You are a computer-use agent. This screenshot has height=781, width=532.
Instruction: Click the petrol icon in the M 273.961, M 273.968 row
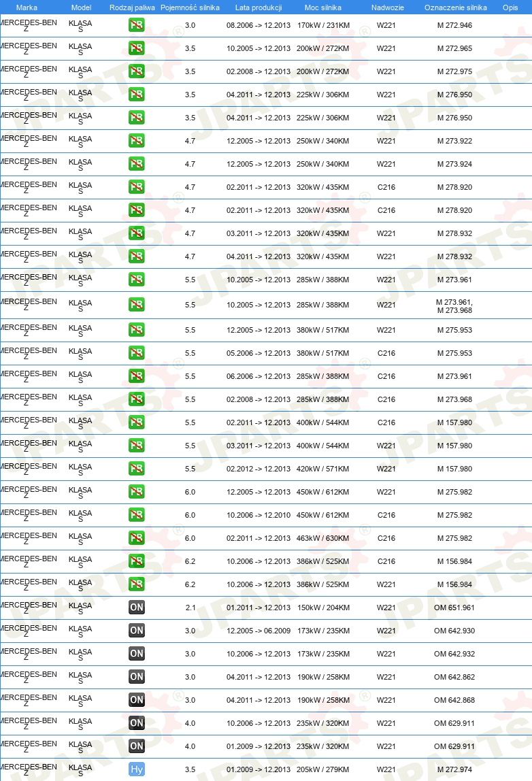click(137, 305)
